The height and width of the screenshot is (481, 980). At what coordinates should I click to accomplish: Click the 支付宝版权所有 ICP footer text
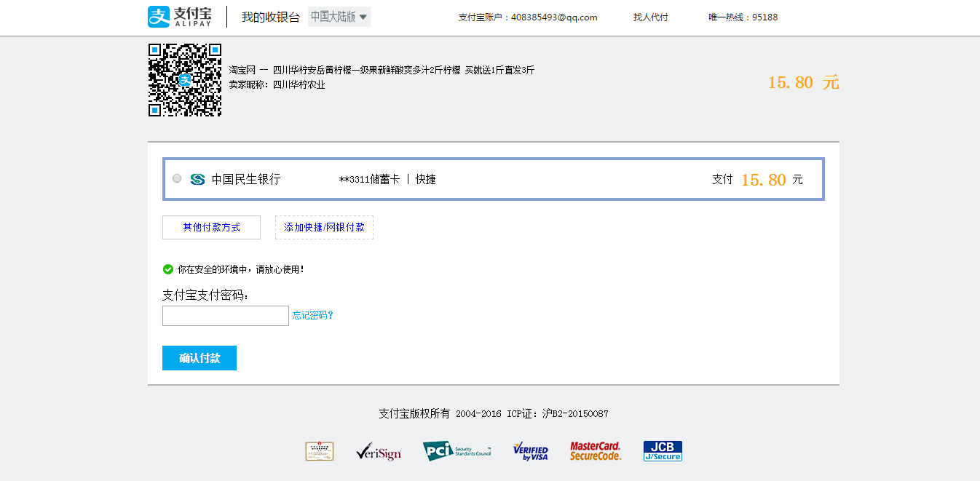pos(494,413)
